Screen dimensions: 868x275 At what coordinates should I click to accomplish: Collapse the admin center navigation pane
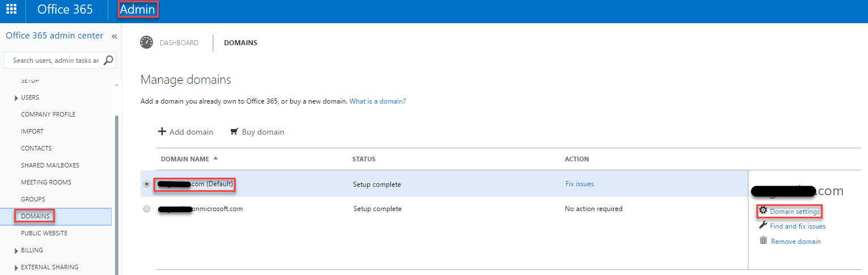coord(114,36)
